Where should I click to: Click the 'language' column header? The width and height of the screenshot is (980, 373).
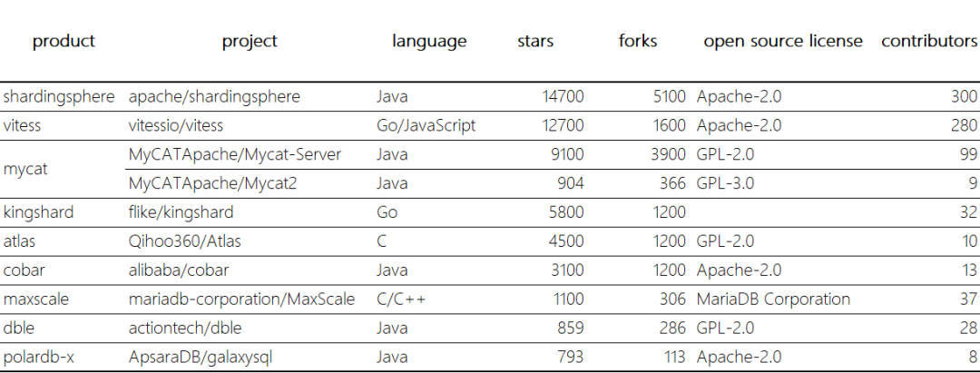click(x=429, y=41)
